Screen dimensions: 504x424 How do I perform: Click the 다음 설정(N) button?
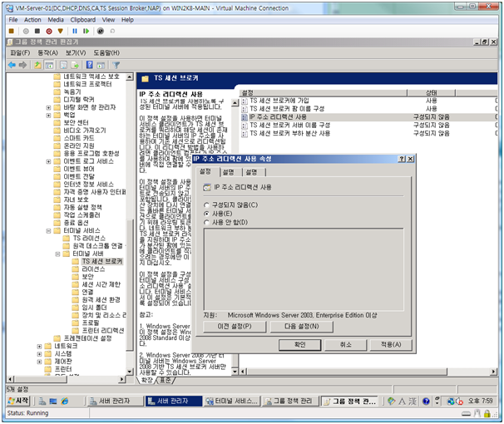pyautogui.click(x=302, y=327)
